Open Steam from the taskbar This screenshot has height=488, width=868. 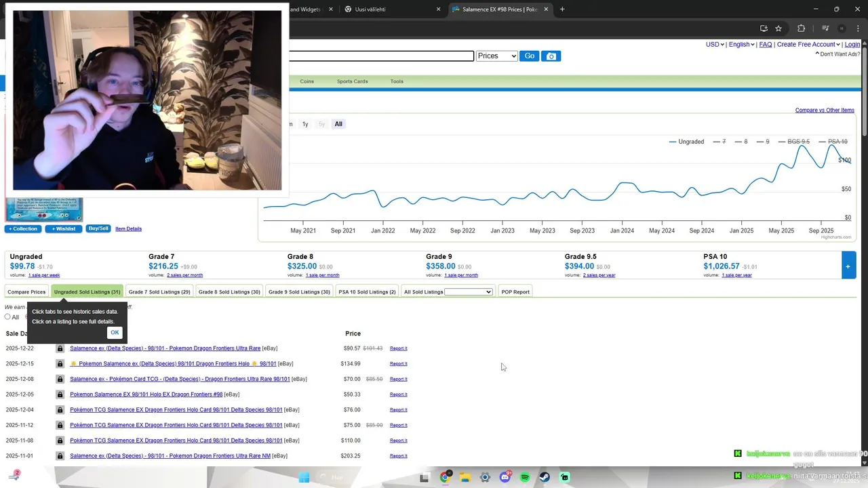(545, 477)
